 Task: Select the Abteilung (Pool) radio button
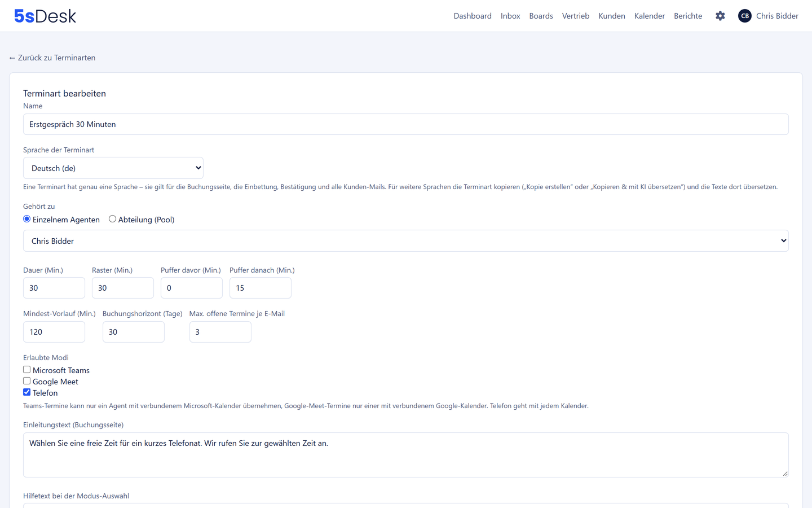point(112,219)
